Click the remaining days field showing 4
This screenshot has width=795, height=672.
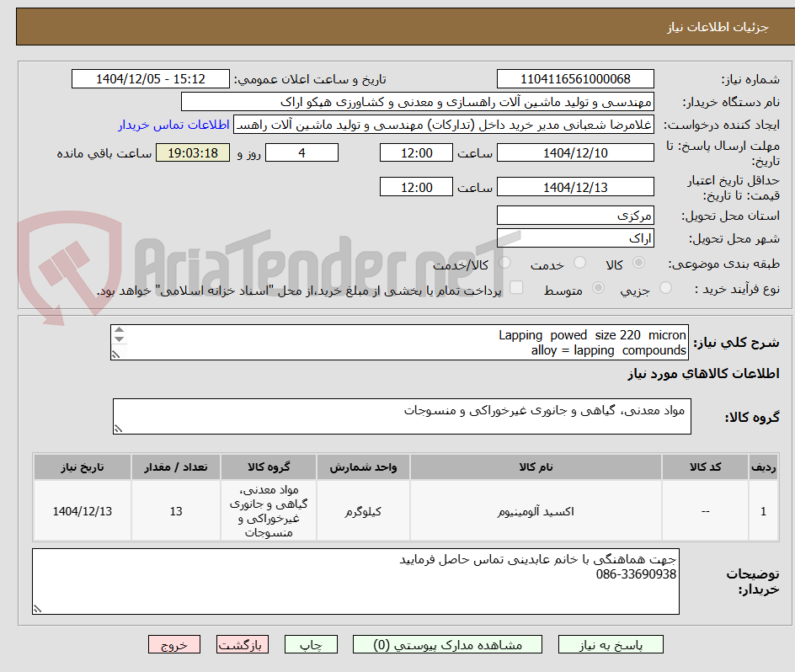[x=301, y=152]
